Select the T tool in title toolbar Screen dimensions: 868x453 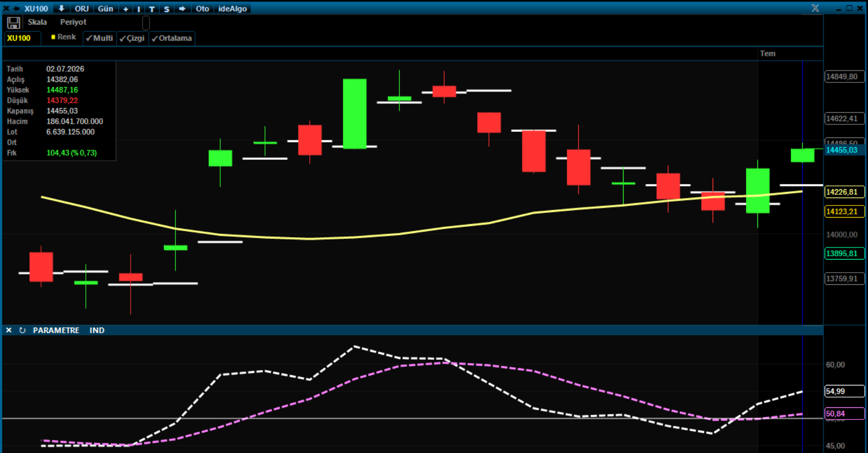point(152,9)
